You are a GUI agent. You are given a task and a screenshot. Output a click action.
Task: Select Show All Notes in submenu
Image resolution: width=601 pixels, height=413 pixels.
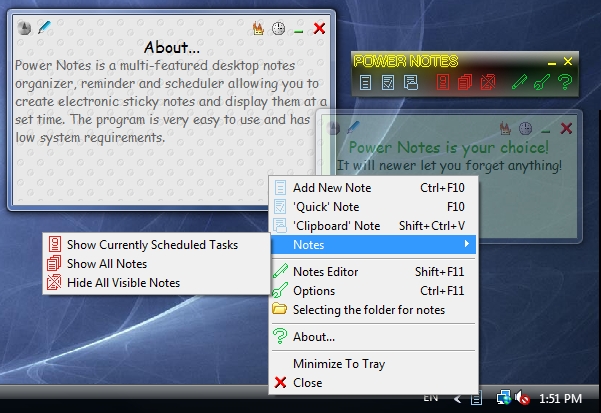(x=156, y=264)
